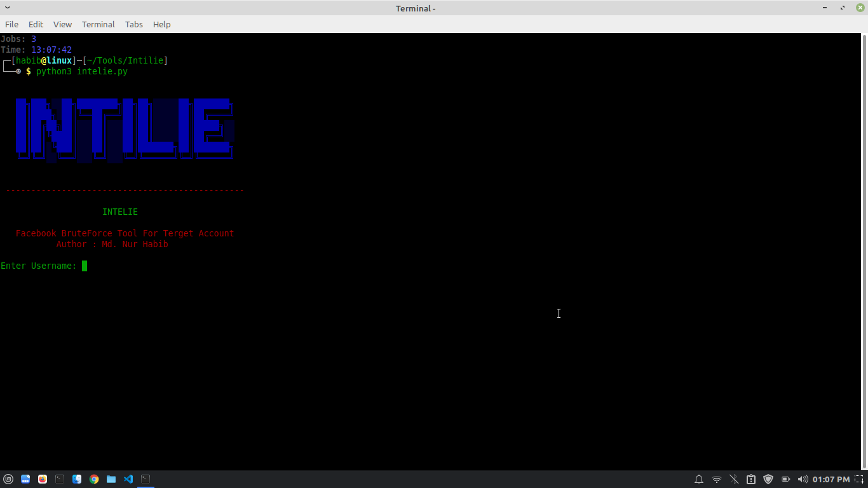Launch Firefox from the panel
This screenshot has height=488, width=868.
pos(43,479)
